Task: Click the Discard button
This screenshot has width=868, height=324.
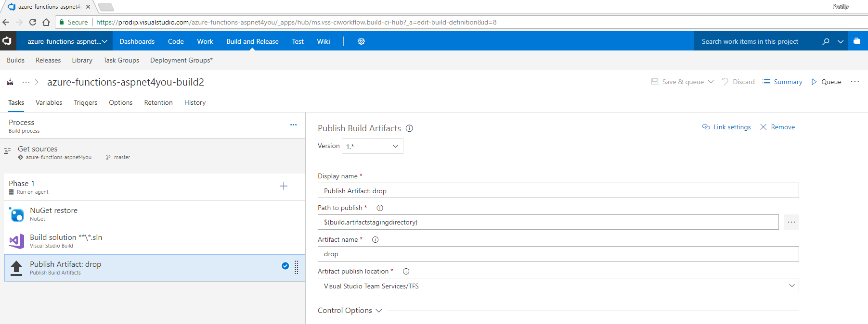Action: tap(738, 82)
